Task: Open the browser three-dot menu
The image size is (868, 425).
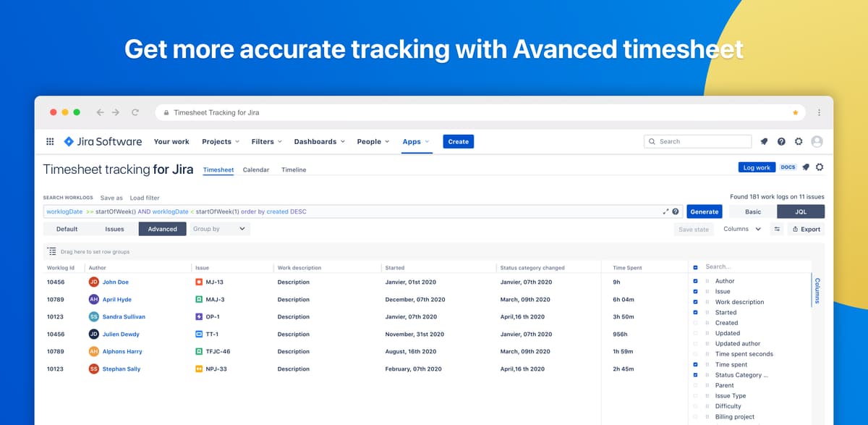Action: pos(819,112)
